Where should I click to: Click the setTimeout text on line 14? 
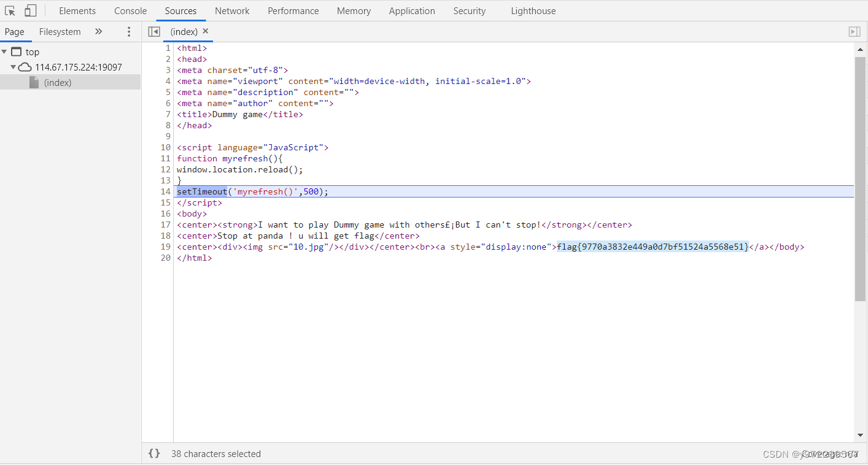pos(202,191)
